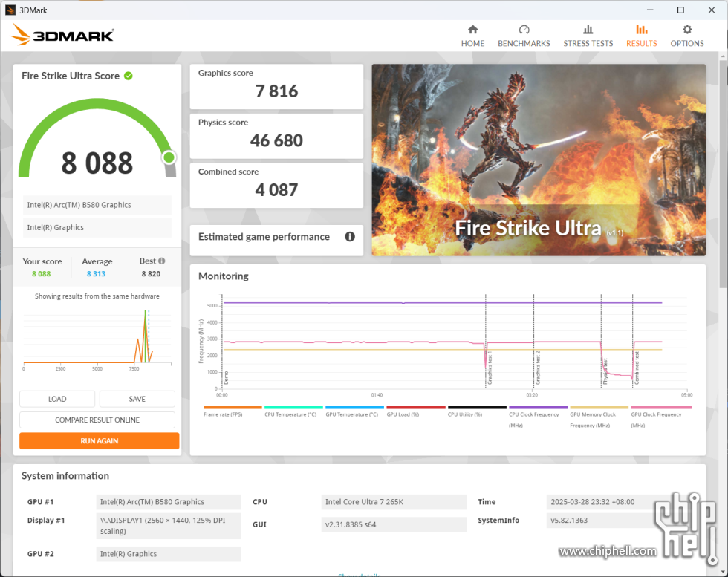Go to the Home tab

pyautogui.click(x=472, y=36)
